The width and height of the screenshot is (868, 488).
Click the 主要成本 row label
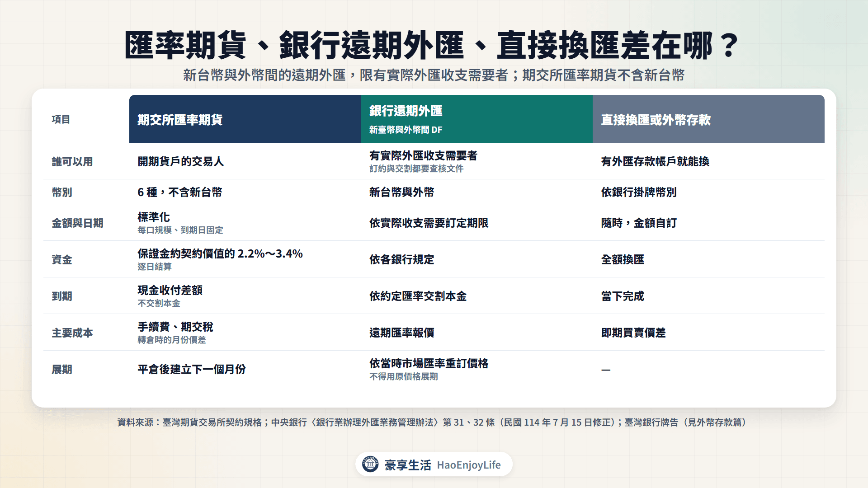point(72,333)
